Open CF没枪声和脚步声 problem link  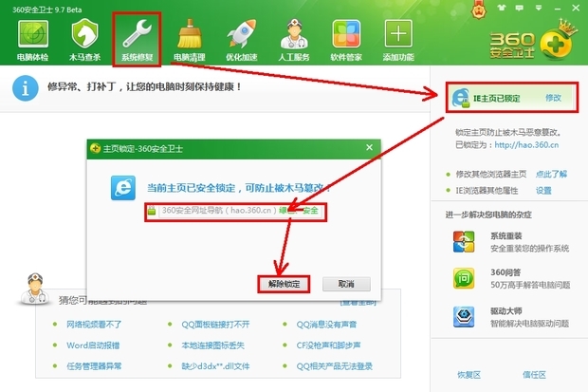point(328,345)
